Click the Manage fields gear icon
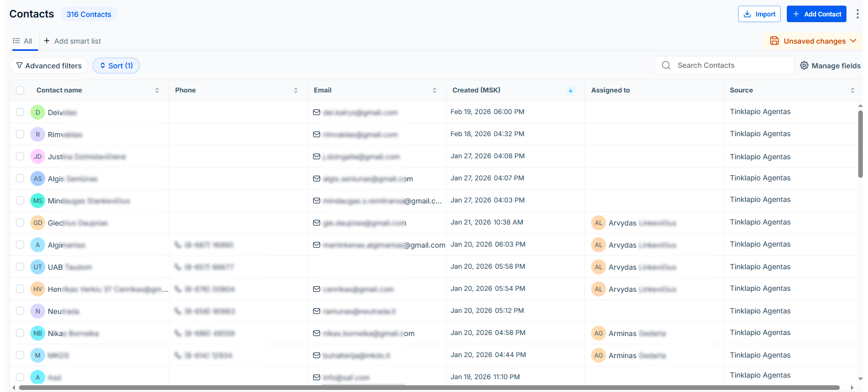 tap(804, 65)
